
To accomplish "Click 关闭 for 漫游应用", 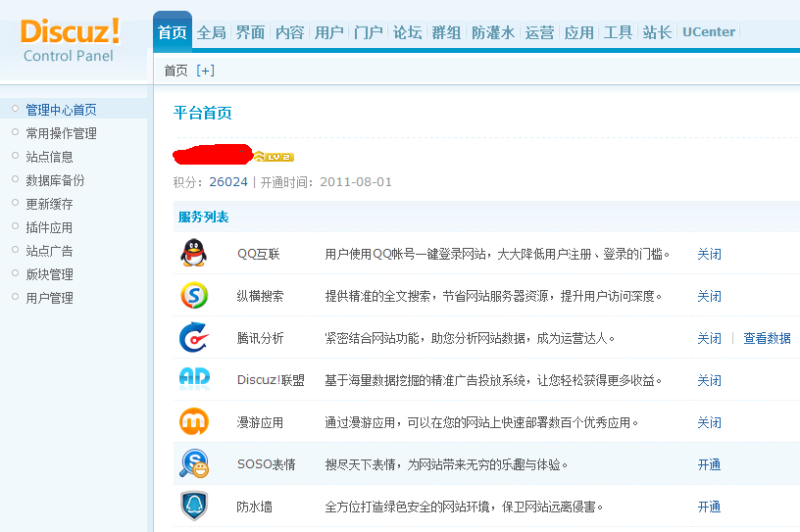I will tap(709, 422).
